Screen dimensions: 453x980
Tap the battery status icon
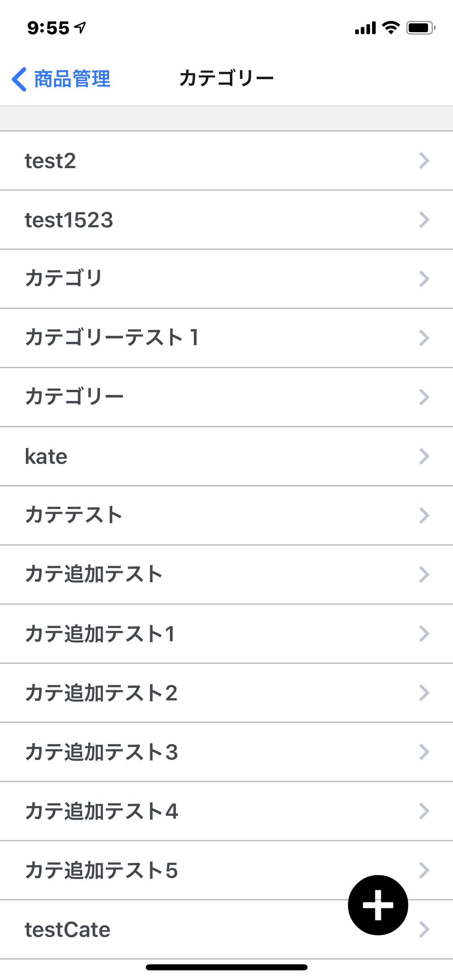420,28
